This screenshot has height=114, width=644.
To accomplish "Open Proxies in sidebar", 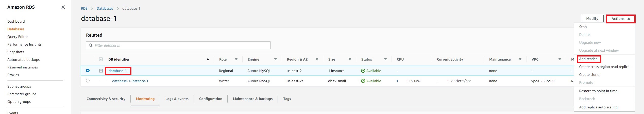I will [x=13, y=75].
